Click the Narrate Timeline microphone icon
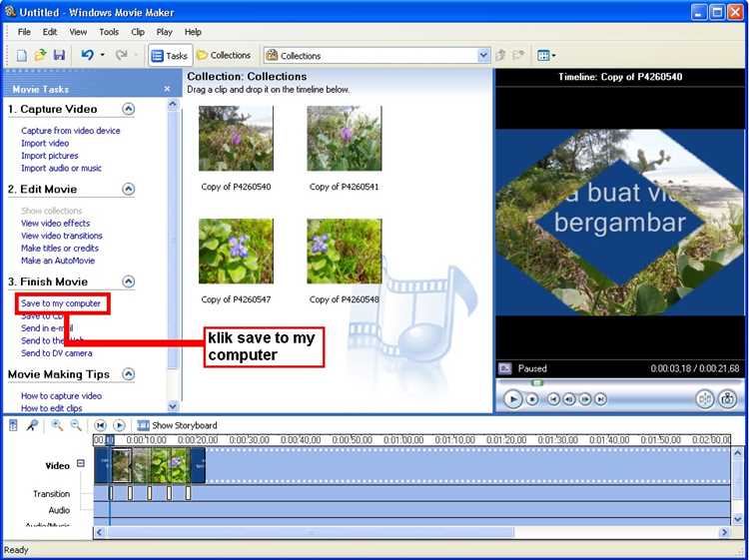Image resolution: width=749 pixels, height=560 pixels. (x=32, y=425)
